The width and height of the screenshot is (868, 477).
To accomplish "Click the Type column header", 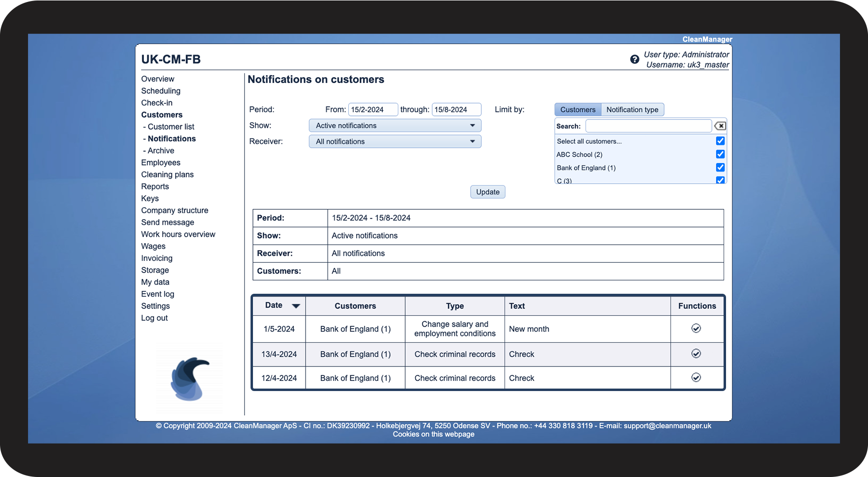I will click(x=455, y=306).
